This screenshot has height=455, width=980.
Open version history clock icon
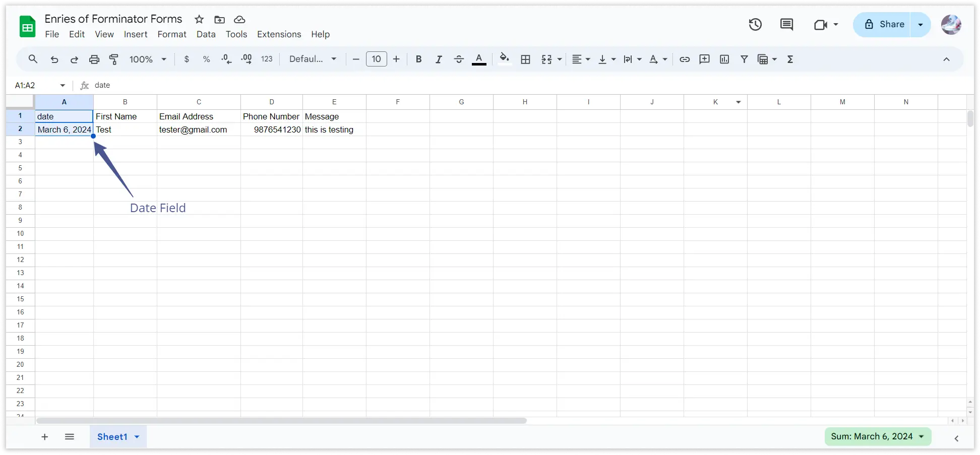coord(755,24)
